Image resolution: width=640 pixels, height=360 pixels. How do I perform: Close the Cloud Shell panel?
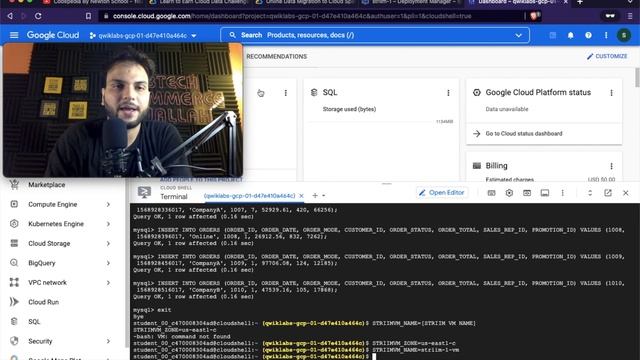point(626,193)
